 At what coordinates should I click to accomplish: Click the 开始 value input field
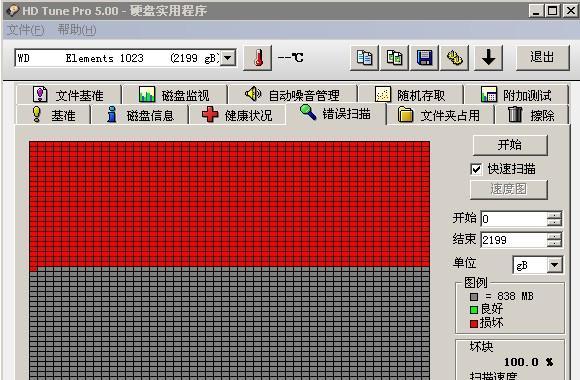(x=514, y=219)
